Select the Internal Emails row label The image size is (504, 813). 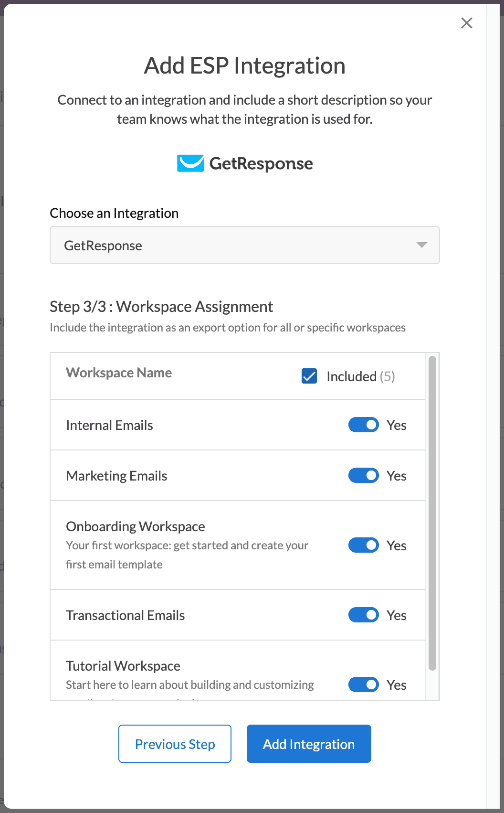click(109, 425)
